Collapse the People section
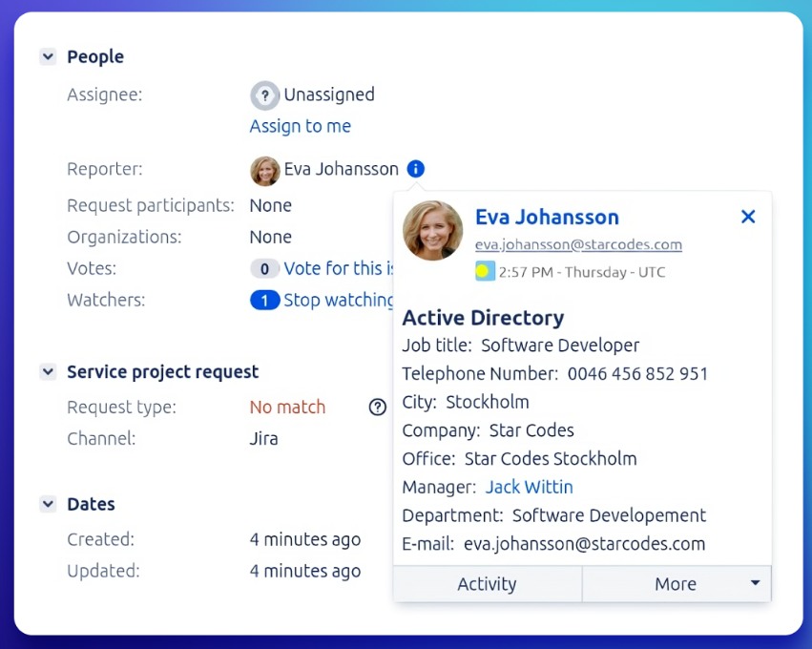The height and width of the screenshot is (649, 812). click(x=48, y=57)
